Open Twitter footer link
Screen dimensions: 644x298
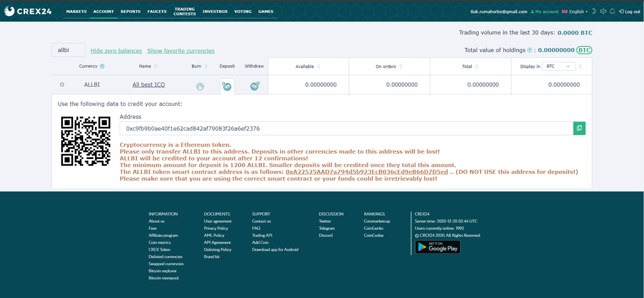pos(325,221)
